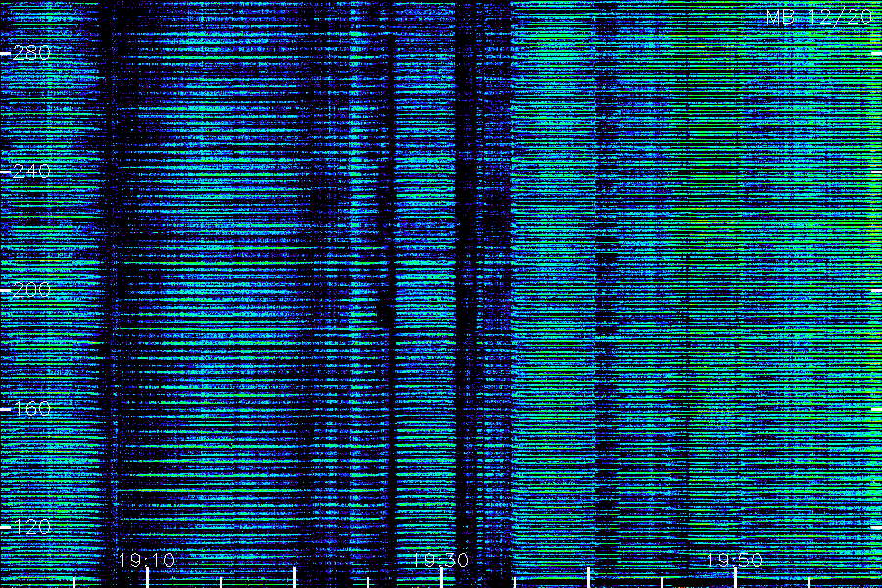Click the 280 frequency axis label
The height and width of the screenshot is (588, 882).
[x=31, y=53]
